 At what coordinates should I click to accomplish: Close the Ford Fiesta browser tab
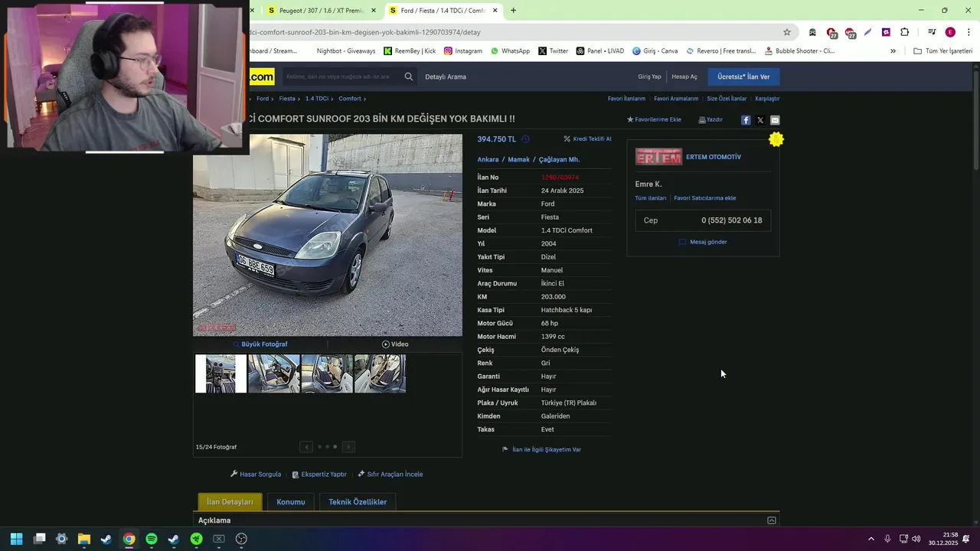tap(495, 11)
